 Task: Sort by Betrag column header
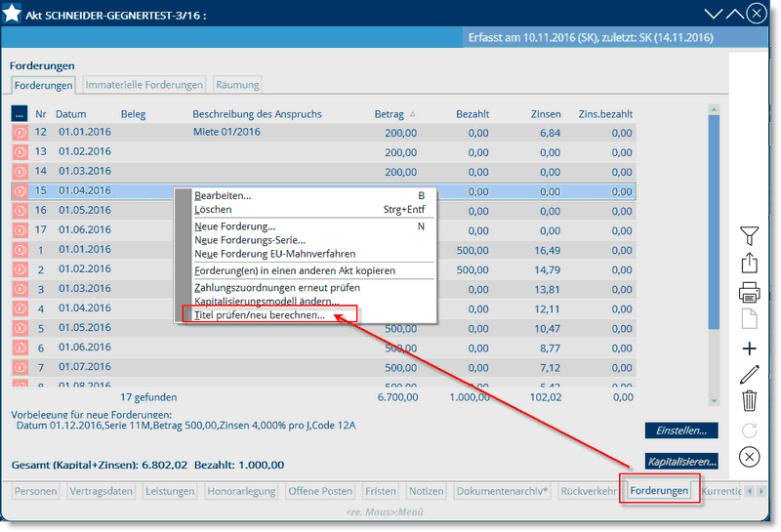click(389, 114)
